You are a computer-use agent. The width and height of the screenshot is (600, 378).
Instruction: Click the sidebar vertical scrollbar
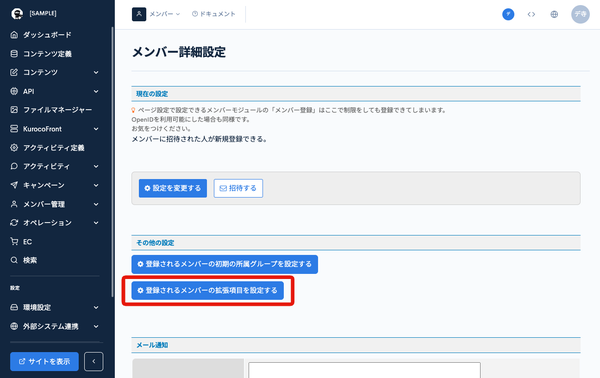[x=112, y=161]
